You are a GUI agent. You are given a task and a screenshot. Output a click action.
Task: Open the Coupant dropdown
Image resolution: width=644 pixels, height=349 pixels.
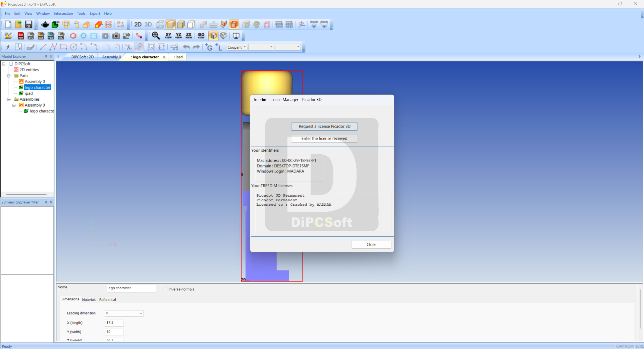pyautogui.click(x=237, y=47)
